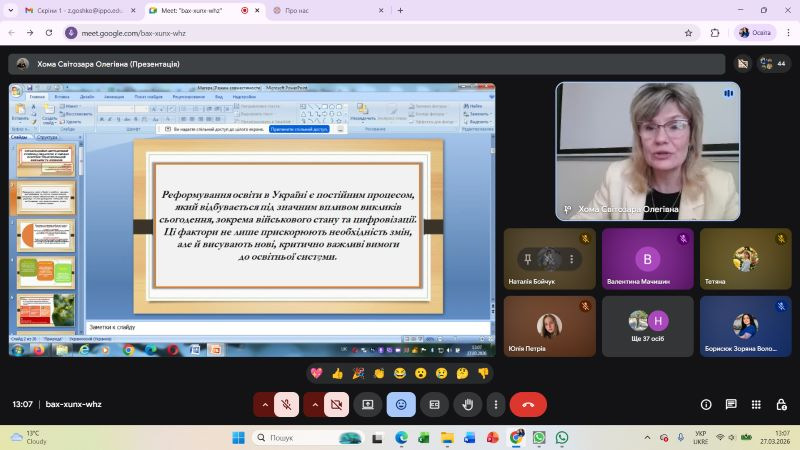Viewport: 800px width, 450px height.
Task: Send the party popper reaction
Action: [358, 373]
